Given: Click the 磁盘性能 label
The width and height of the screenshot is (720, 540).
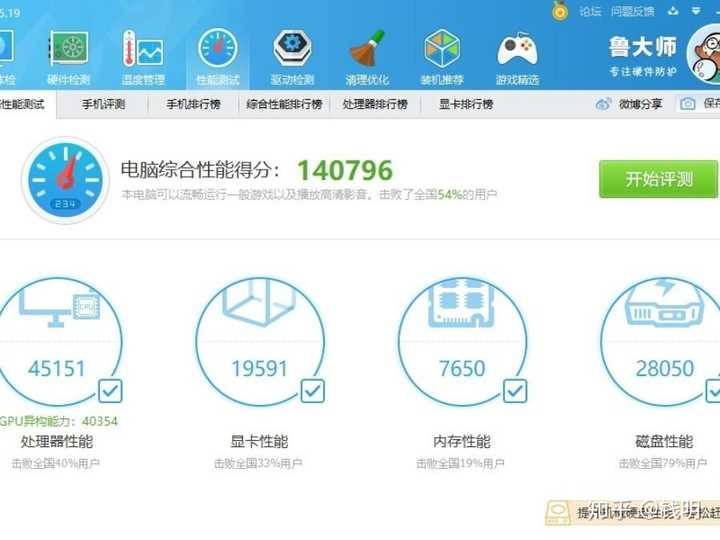Looking at the screenshot, I should [x=664, y=441].
